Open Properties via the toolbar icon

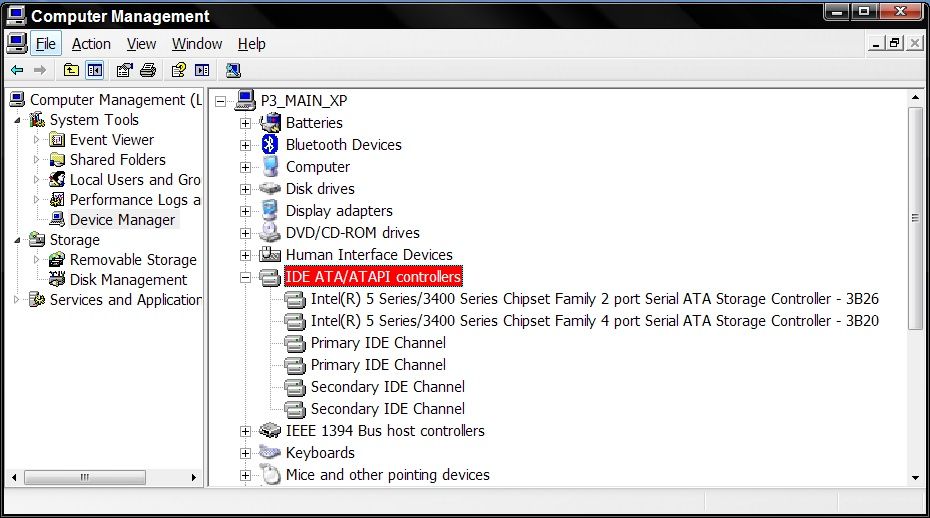pos(125,71)
